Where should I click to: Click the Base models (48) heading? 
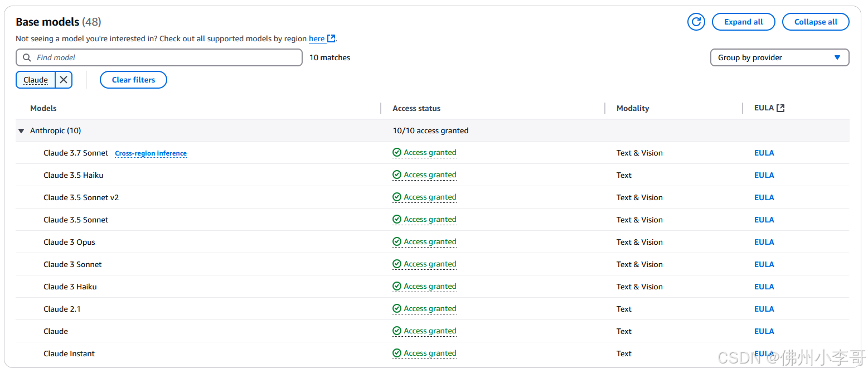click(x=59, y=22)
